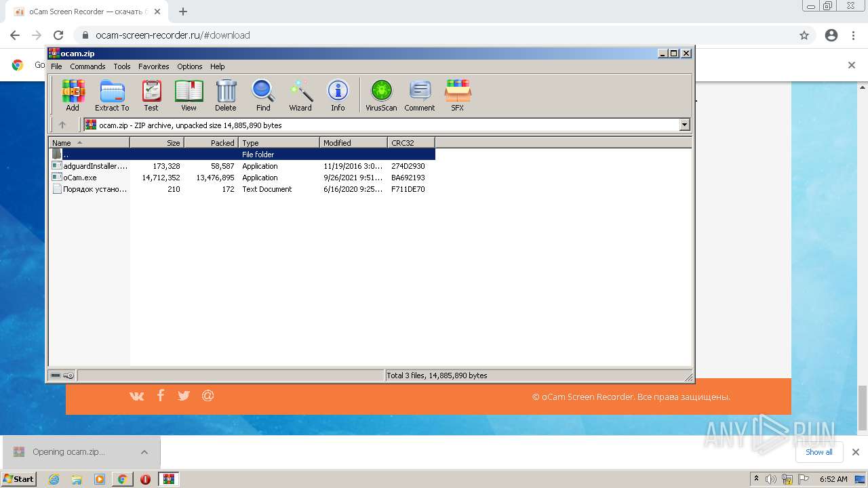Open the Help menu

pos(217,66)
